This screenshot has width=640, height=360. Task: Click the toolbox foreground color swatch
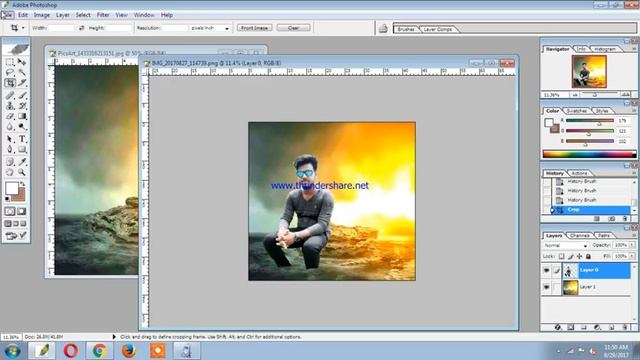click(x=11, y=188)
